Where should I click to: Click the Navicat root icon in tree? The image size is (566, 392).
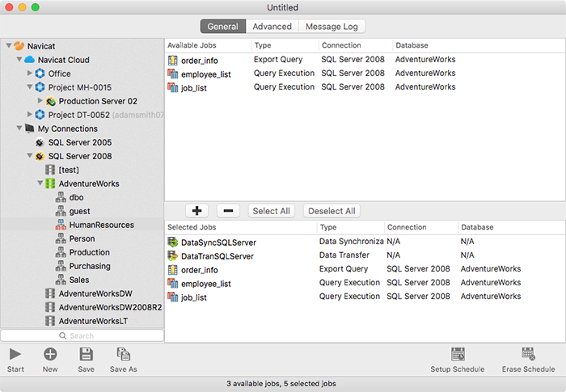(x=19, y=46)
